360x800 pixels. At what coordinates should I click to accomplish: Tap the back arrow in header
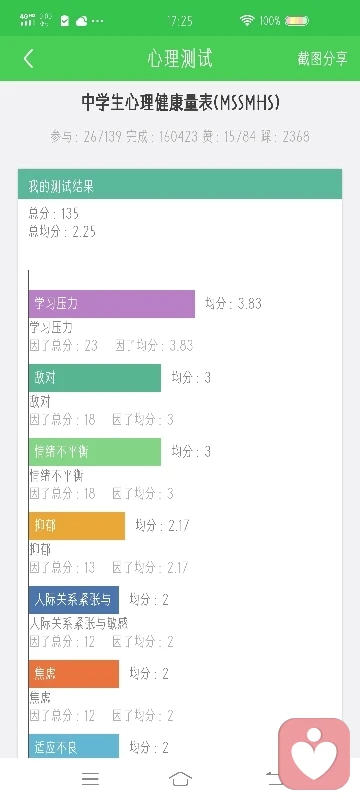29,59
